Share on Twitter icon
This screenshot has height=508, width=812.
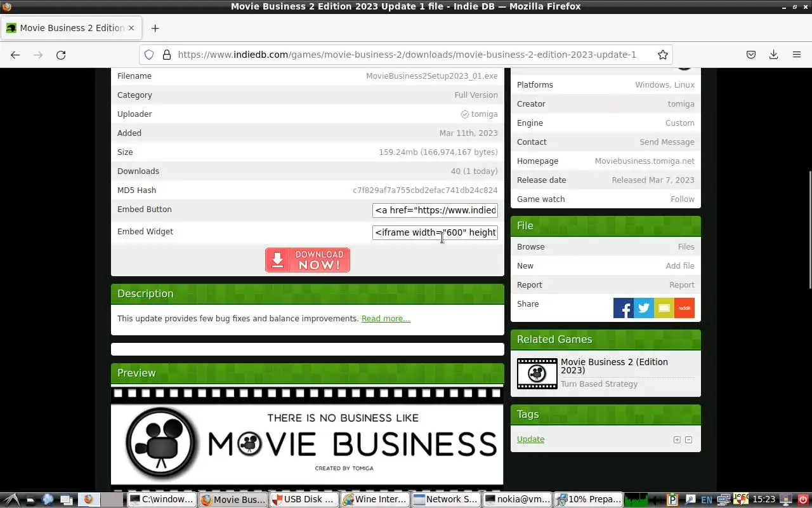644,308
